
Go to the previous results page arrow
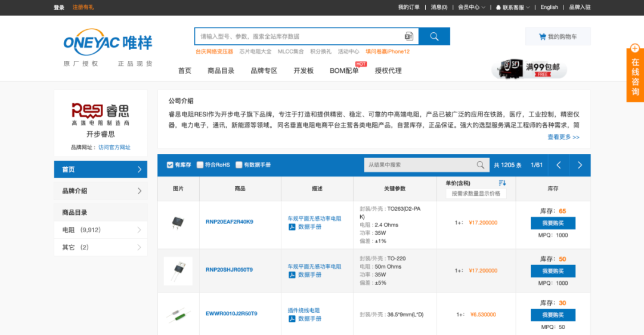(559, 165)
